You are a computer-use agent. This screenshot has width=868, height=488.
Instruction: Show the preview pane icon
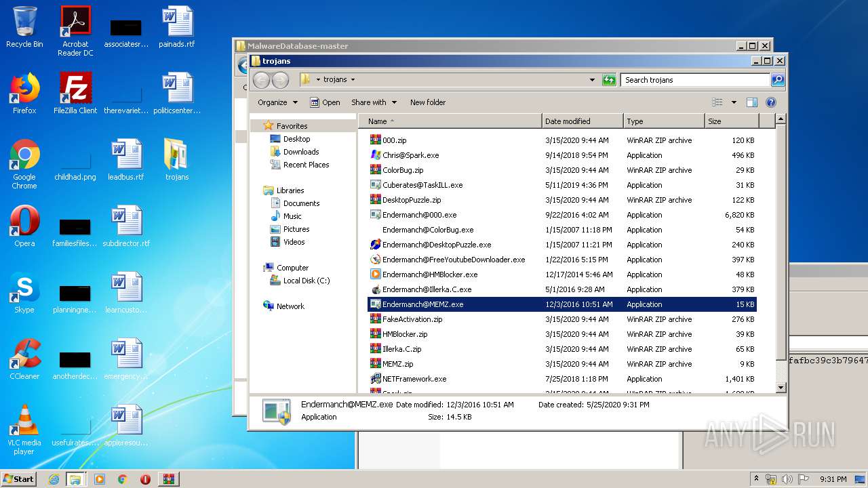751,102
